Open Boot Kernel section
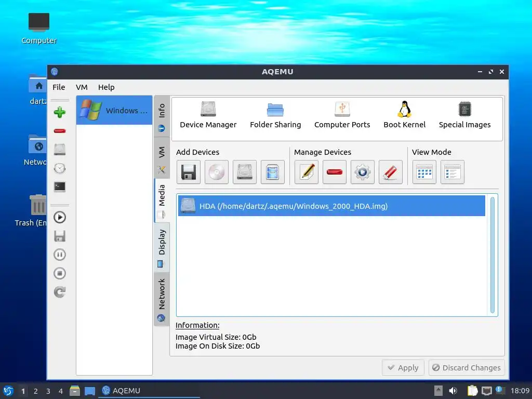The height and width of the screenshot is (399, 532). tap(404, 115)
